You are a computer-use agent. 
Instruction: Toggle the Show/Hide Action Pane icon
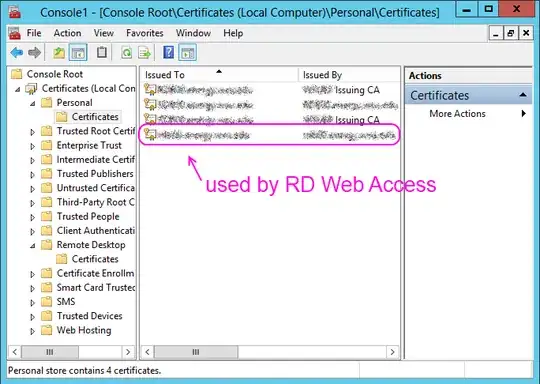coord(188,53)
